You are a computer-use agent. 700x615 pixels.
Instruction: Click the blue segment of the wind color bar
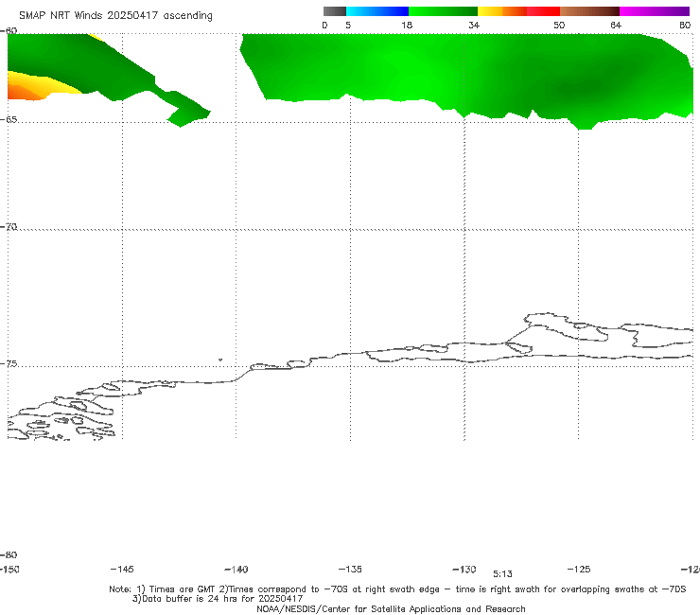(x=377, y=11)
